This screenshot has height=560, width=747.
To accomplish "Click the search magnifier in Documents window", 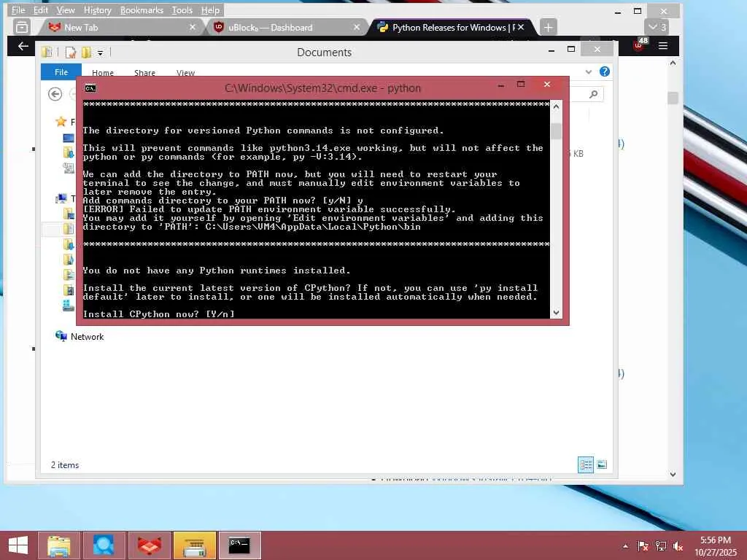I will click(594, 94).
